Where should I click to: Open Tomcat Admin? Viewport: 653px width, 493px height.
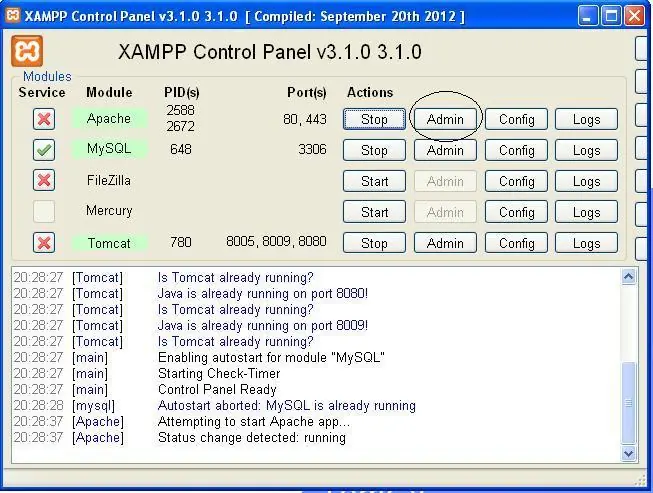[445, 243]
